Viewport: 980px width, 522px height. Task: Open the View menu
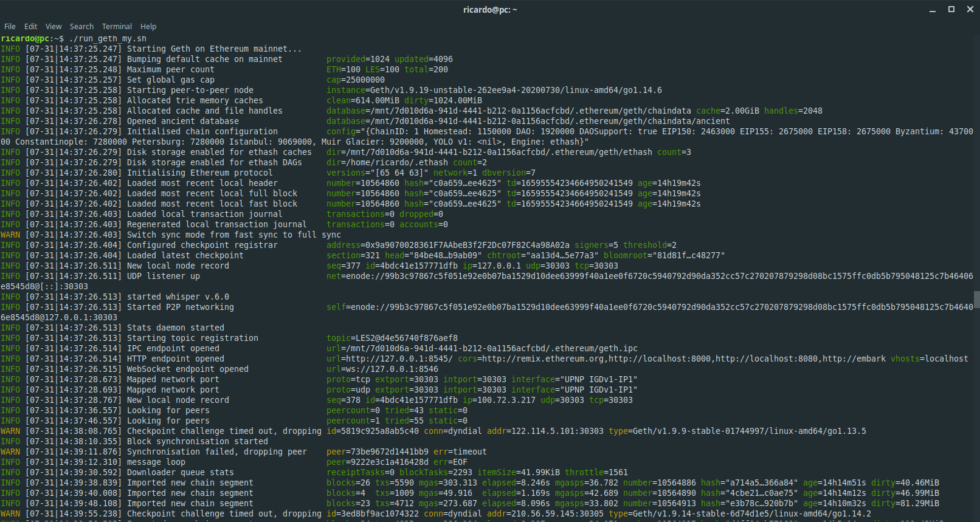53,27
